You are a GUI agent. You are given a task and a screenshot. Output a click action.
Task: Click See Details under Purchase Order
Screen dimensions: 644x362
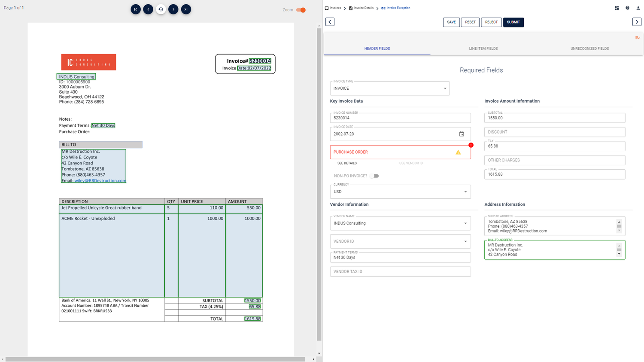pos(346,163)
